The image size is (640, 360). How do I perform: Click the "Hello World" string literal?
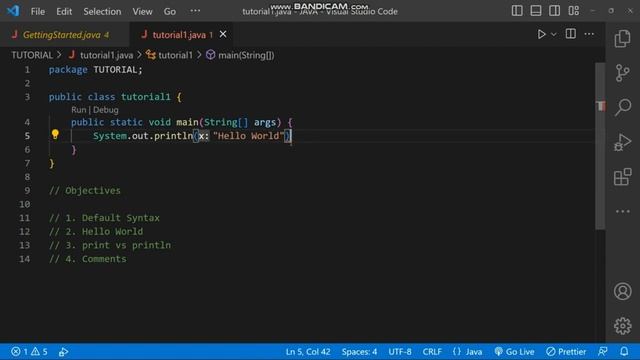pos(248,136)
